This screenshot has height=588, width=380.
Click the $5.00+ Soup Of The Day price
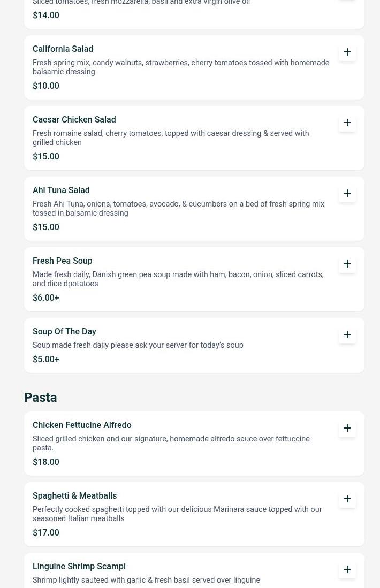pos(46,359)
